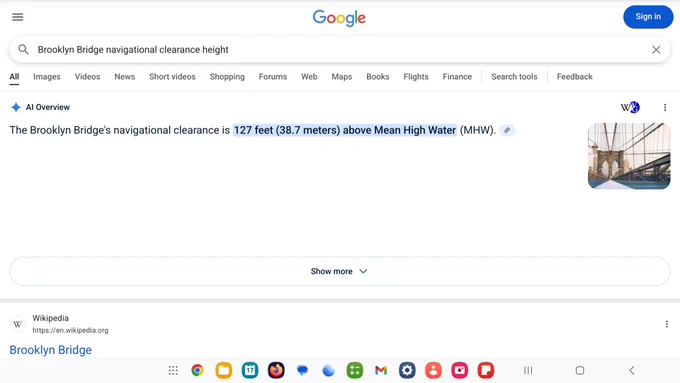Switch to Maps tab
Viewport: 680px width, 383px height.
[342, 77]
